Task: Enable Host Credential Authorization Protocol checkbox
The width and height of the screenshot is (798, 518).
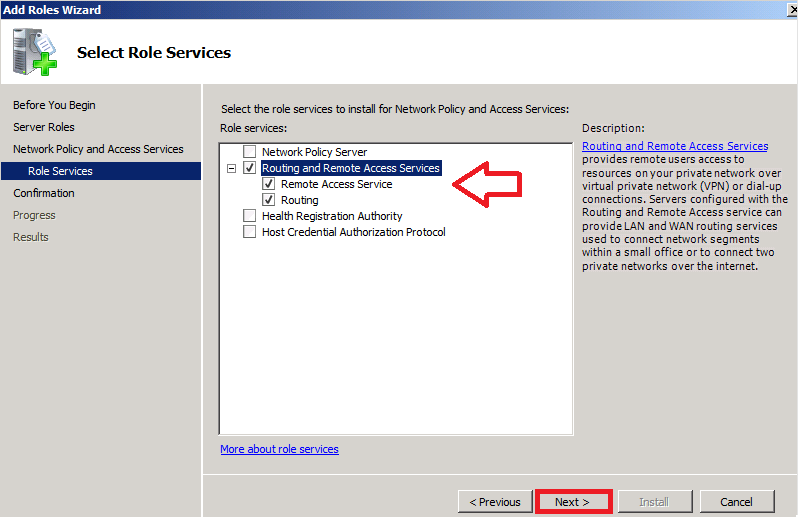Action: [x=250, y=232]
